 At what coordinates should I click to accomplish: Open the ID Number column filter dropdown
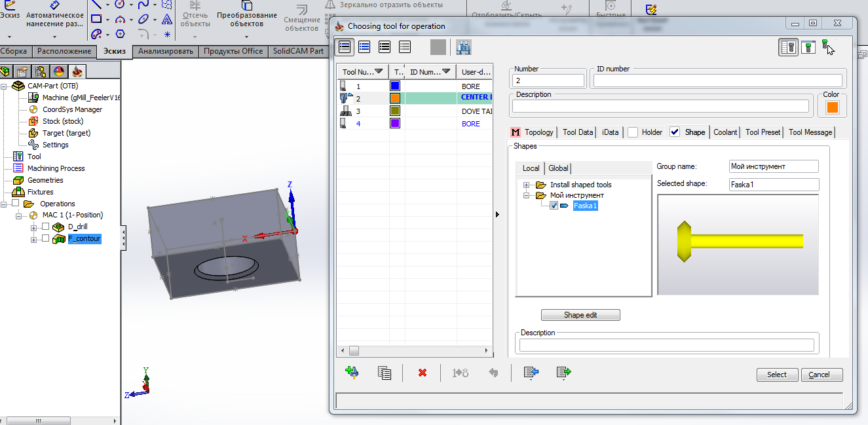(x=446, y=71)
